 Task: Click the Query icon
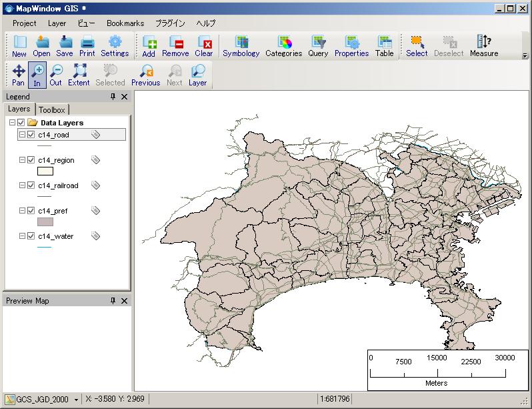(x=318, y=45)
